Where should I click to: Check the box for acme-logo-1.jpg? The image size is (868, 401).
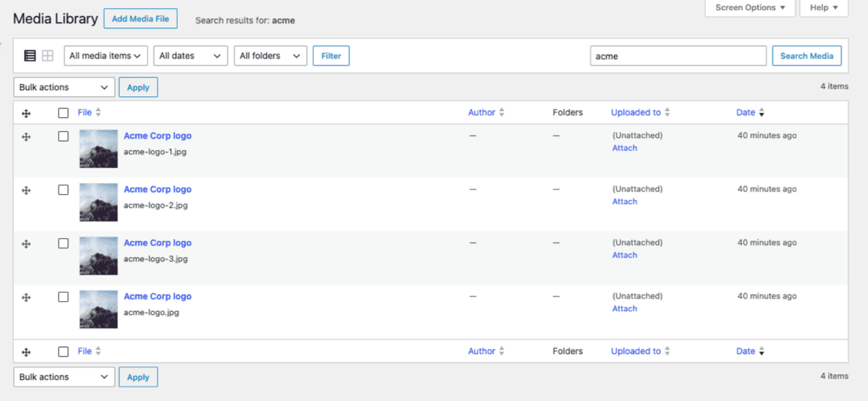(64, 136)
